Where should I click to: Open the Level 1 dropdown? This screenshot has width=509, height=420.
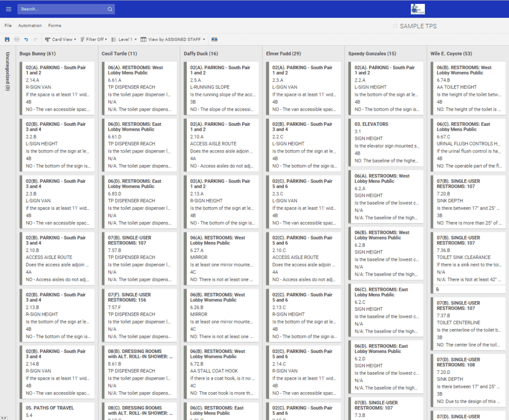124,39
